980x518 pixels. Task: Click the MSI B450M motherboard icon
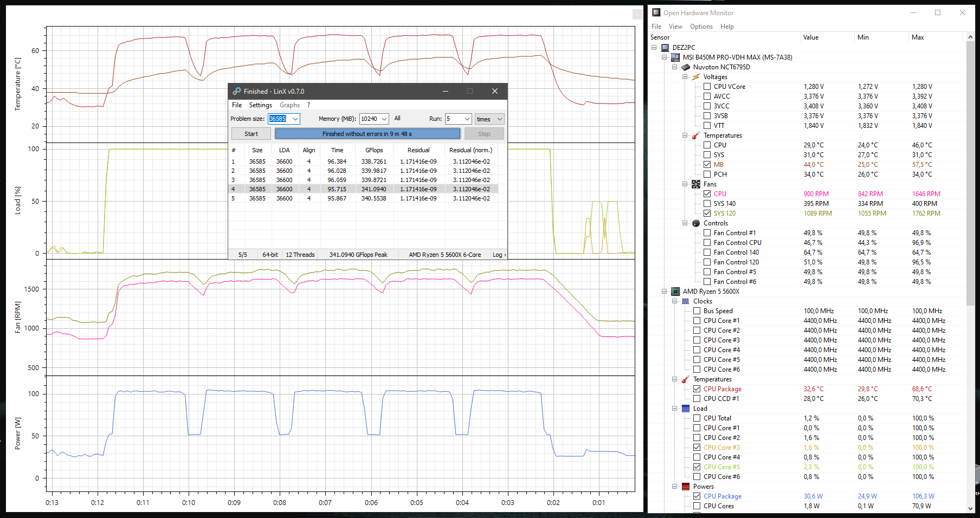pos(675,57)
